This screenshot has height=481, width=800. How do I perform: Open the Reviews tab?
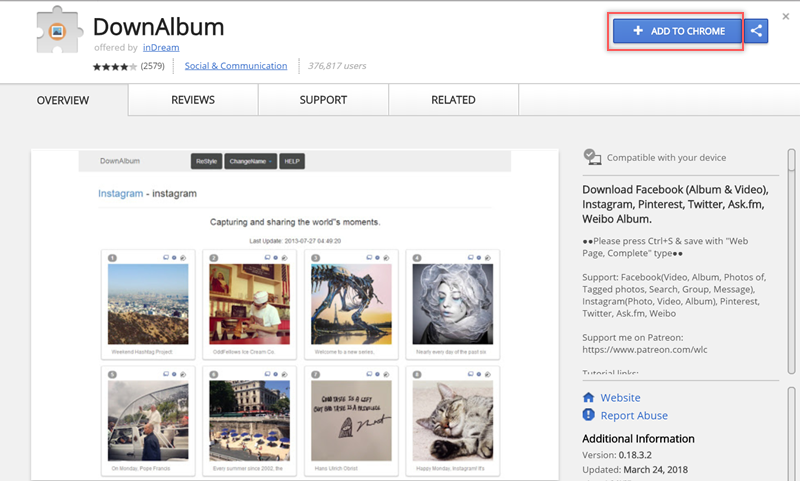coord(193,100)
